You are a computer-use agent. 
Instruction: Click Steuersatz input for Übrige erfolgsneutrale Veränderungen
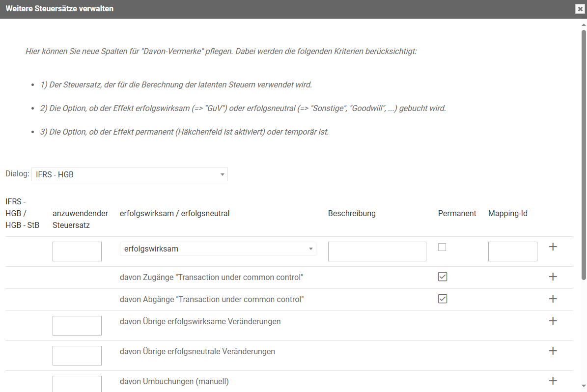pos(77,355)
